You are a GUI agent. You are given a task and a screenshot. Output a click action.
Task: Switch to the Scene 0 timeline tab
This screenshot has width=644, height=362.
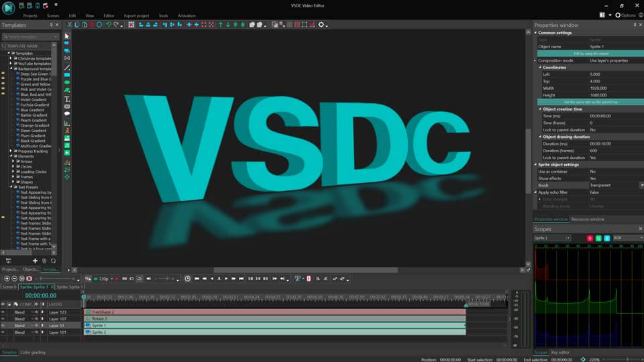pyautogui.click(x=9, y=287)
